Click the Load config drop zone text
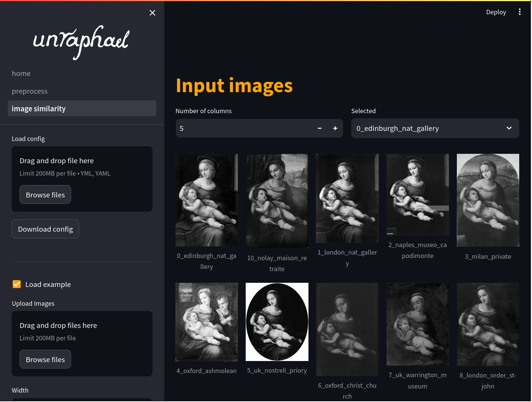The width and height of the screenshot is (532, 402). pos(57,161)
